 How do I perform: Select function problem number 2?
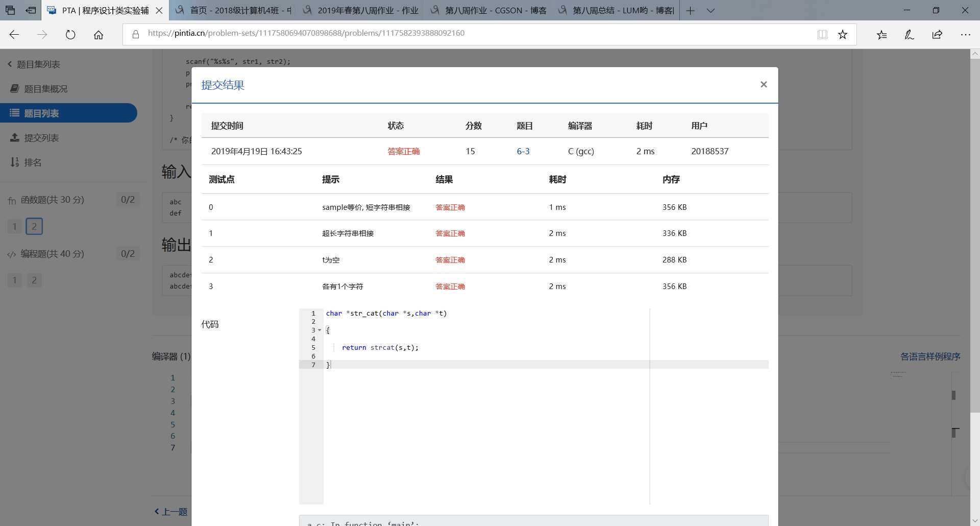(34, 226)
